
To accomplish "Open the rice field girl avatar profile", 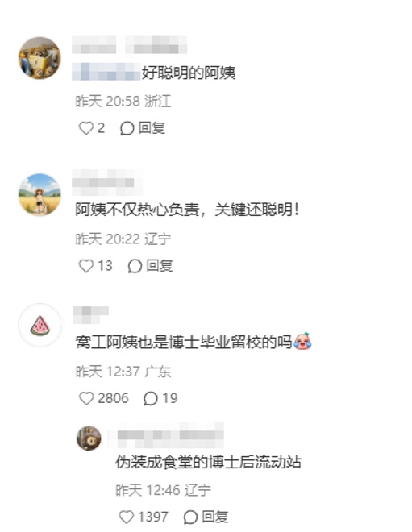I will 40,195.
